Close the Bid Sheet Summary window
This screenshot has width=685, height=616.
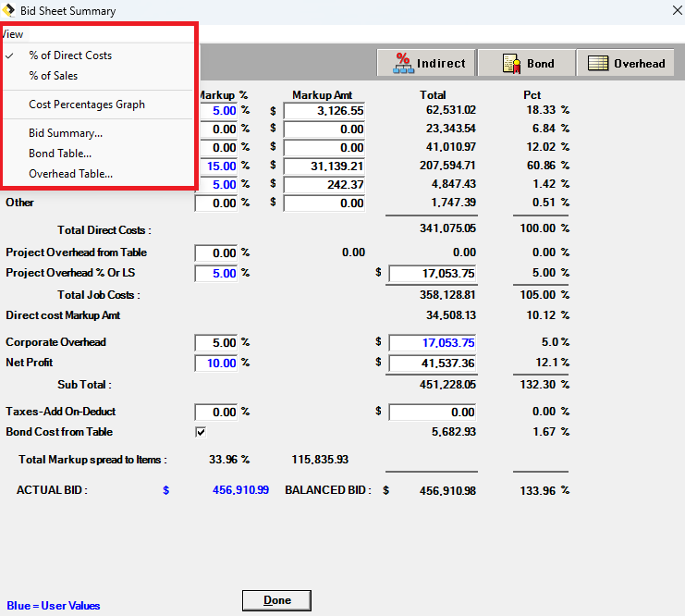(x=676, y=11)
